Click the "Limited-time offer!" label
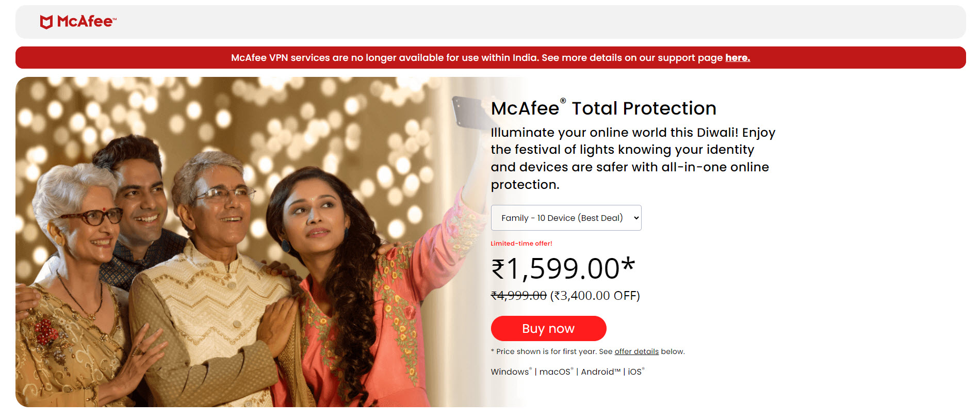This screenshot has width=980, height=418. pos(521,244)
